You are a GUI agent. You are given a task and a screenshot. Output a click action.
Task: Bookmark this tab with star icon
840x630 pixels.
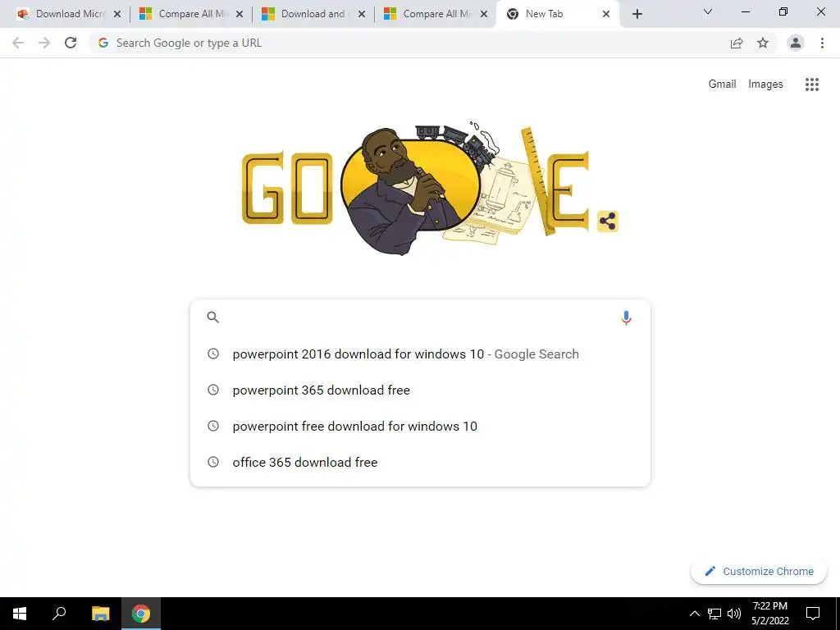[763, 43]
